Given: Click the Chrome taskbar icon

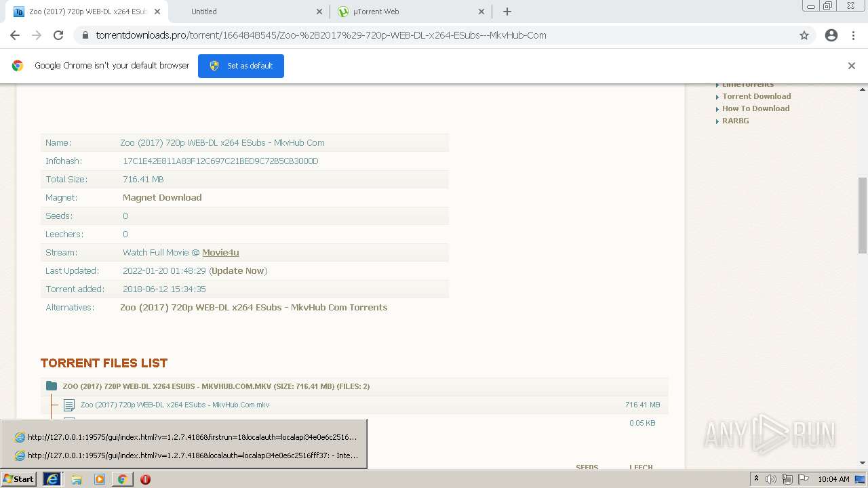Looking at the screenshot, I should click(123, 479).
